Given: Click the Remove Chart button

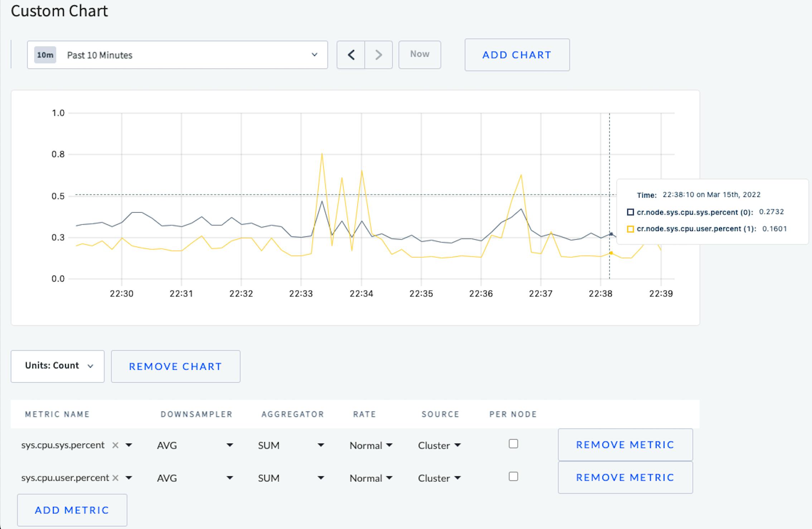Looking at the screenshot, I should point(175,366).
